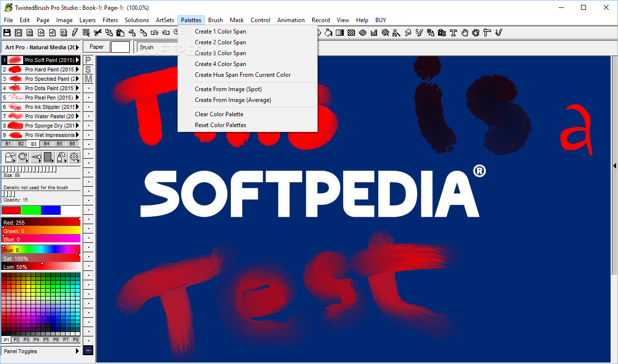The image size is (618, 364).
Task: Collapse the right side panel arrow
Action: 615,166
